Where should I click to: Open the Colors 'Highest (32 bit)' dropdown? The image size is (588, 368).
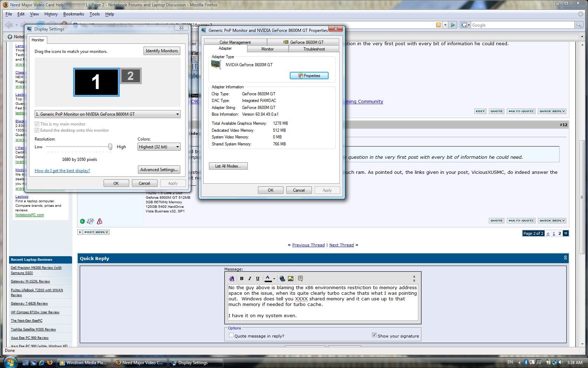click(x=159, y=147)
